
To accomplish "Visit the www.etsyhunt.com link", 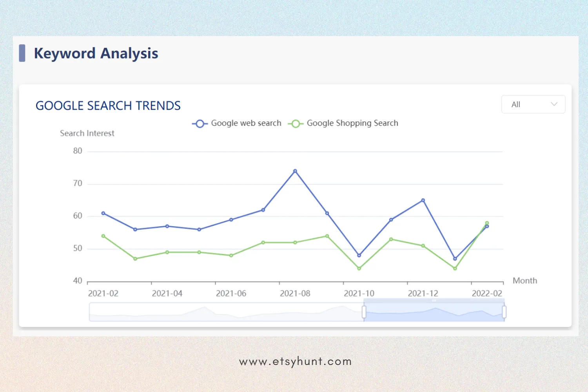I will click(295, 361).
